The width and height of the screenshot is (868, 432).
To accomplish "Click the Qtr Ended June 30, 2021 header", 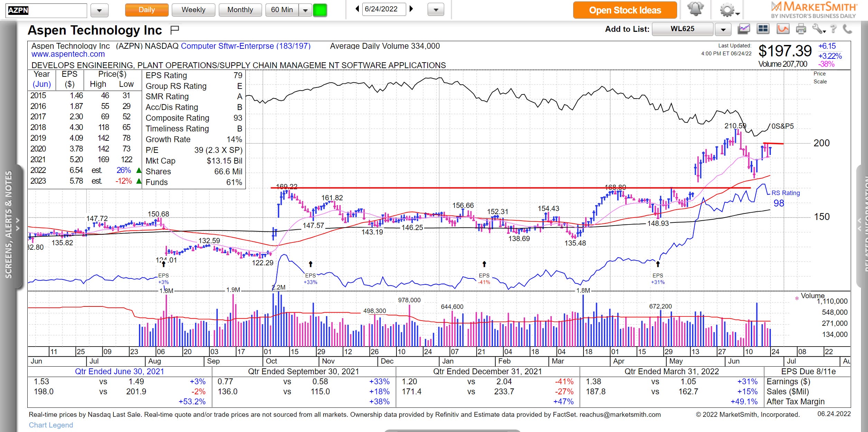I will pos(120,371).
